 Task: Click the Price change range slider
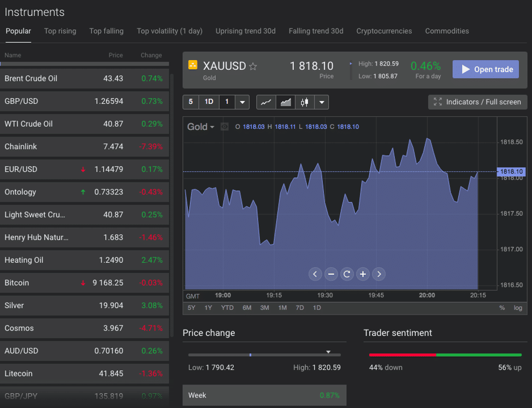pyautogui.click(x=264, y=355)
